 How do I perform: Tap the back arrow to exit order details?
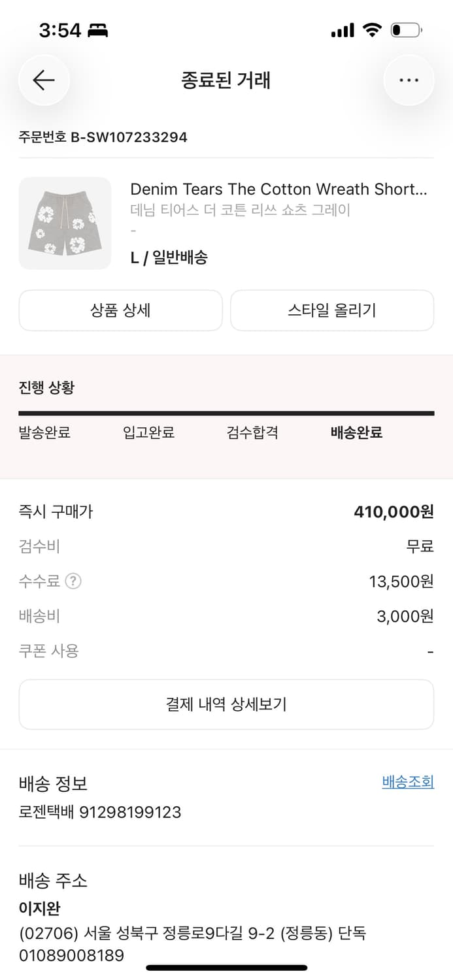click(x=43, y=80)
